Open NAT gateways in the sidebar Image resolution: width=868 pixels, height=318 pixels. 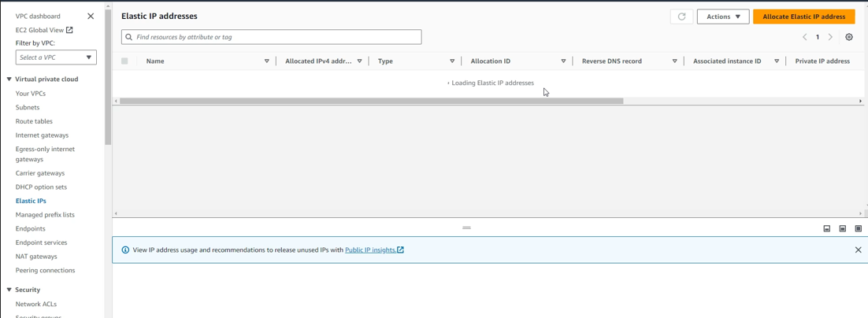coord(36,257)
